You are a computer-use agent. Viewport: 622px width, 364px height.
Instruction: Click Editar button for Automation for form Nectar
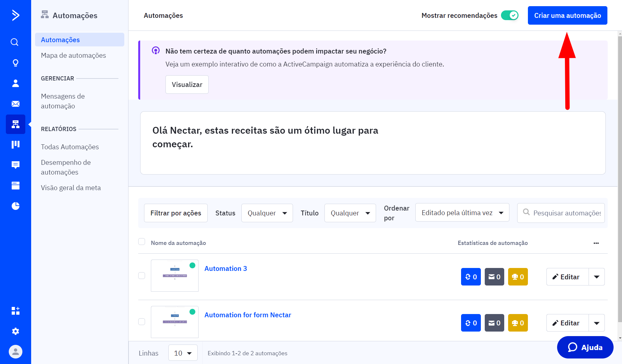coord(567,323)
